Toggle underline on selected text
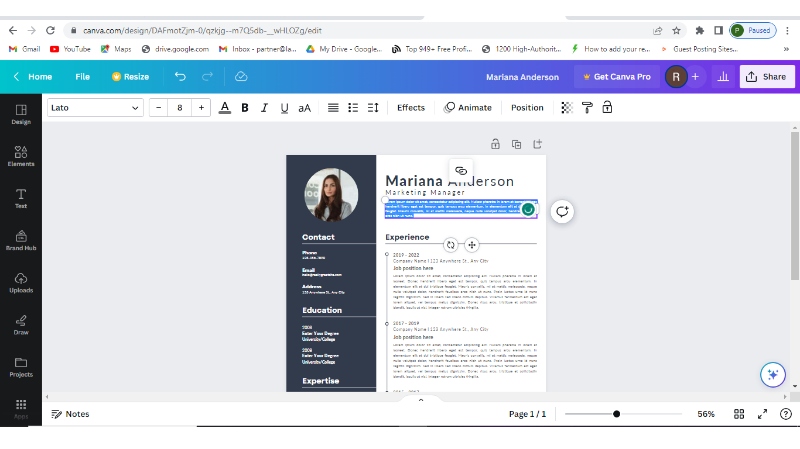 (x=284, y=108)
